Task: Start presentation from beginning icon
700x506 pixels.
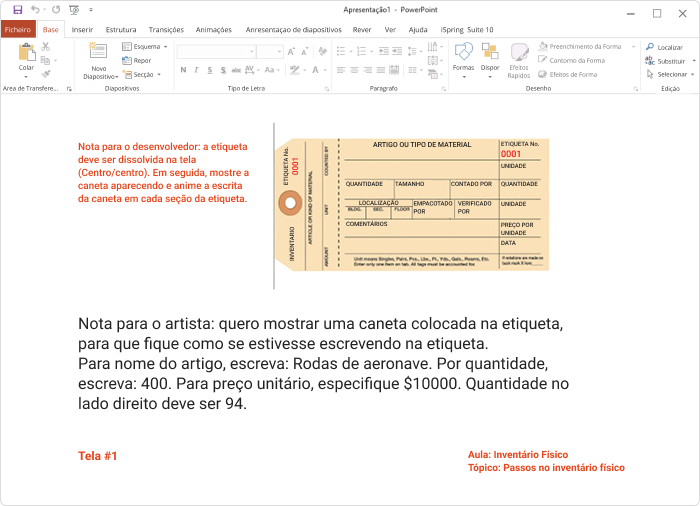Action: (74, 9)
